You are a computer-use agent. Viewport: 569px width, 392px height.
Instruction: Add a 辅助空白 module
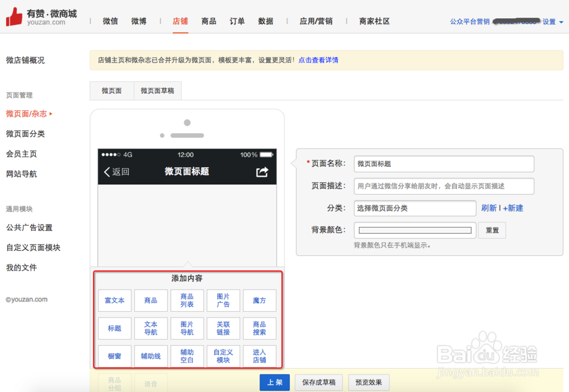[x=187, y=356]
